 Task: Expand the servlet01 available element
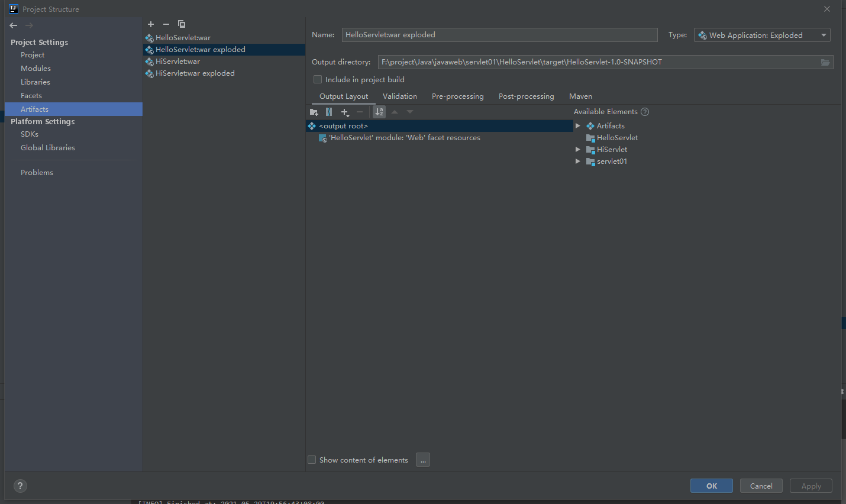(x=578, y=161)
